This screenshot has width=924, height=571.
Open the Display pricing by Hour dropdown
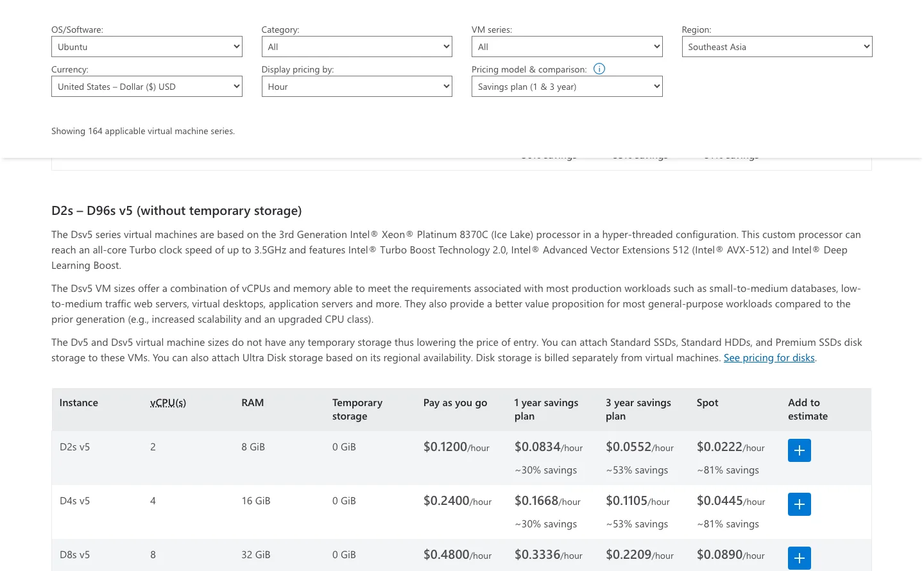coord(357,87)
